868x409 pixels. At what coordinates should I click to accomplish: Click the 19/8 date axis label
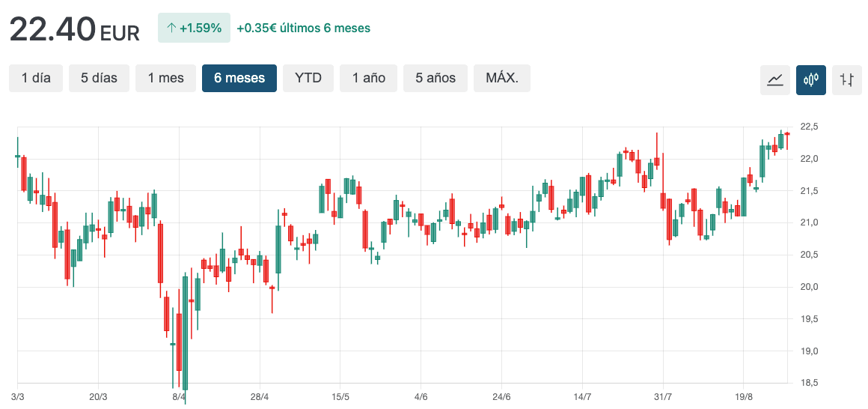tap(743, 397)
